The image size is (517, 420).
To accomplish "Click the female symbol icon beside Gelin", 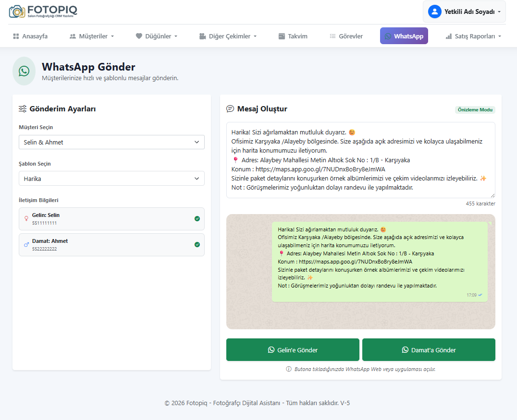I will click(26, 219).
